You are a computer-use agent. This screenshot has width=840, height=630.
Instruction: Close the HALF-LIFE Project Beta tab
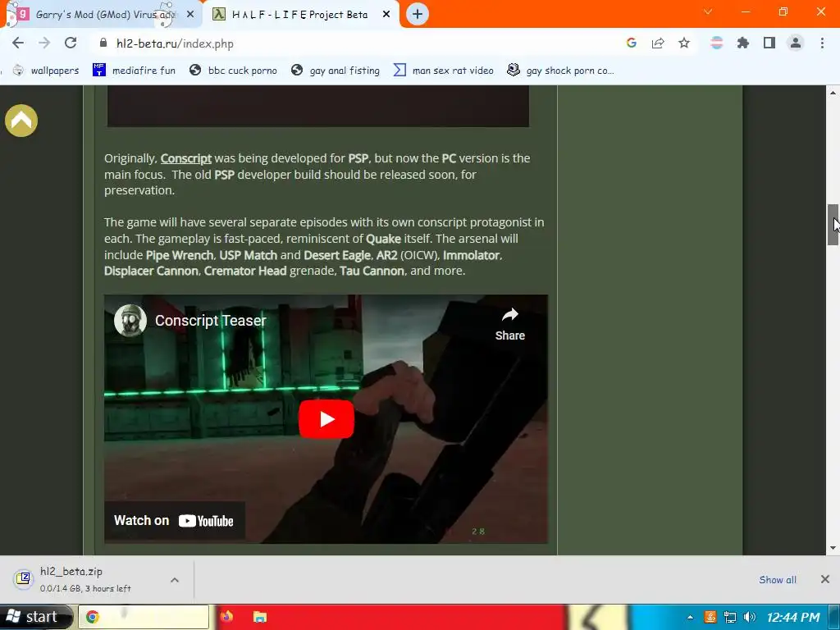pos(386,15)
